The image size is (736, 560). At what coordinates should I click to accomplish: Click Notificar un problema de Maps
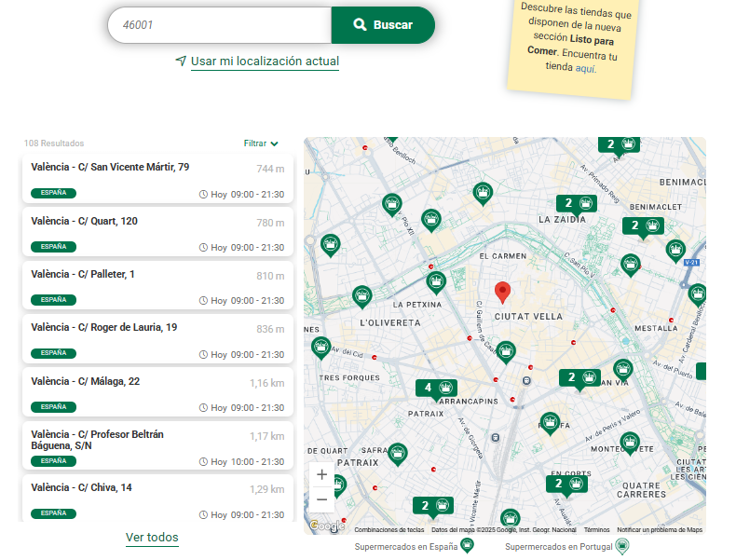pyautogui.click(x=660, y=530)
